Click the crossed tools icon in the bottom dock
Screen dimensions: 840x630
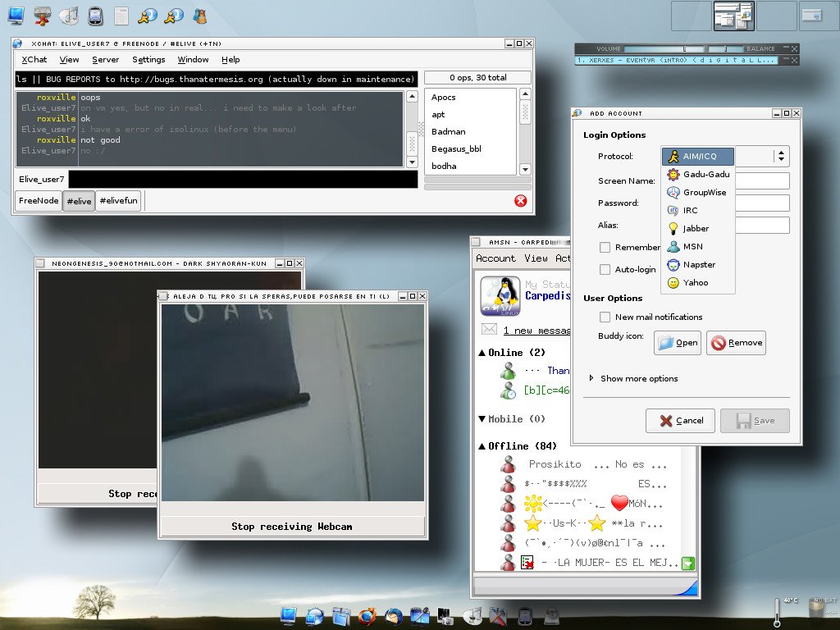point(498,616)
